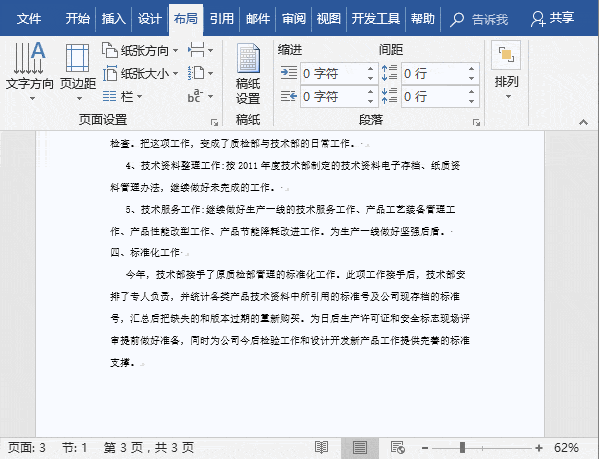Click the spacing before input field
599x459 pixels.
pyautogui.click(x=433, y=73)
